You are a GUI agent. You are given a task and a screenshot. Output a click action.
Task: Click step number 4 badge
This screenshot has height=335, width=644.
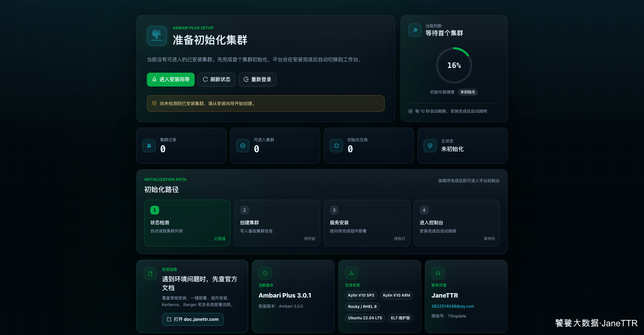click(424, 210)
